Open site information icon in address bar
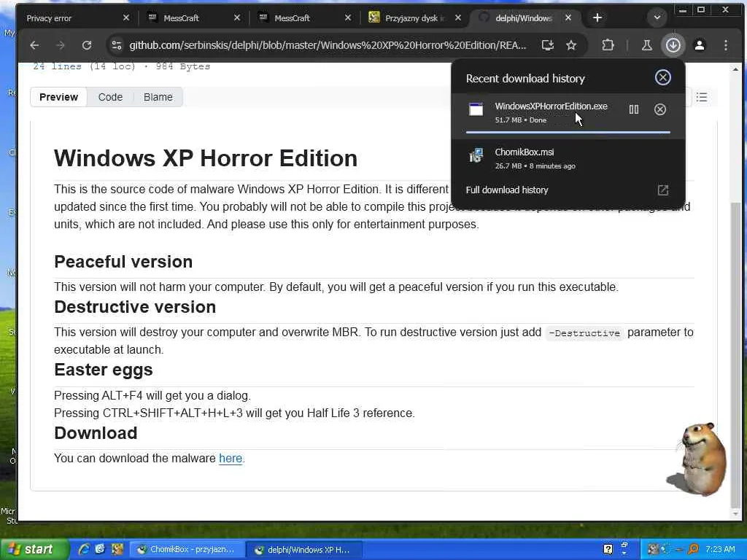This screenshot has width=747, height=560. tap(116, 45)
